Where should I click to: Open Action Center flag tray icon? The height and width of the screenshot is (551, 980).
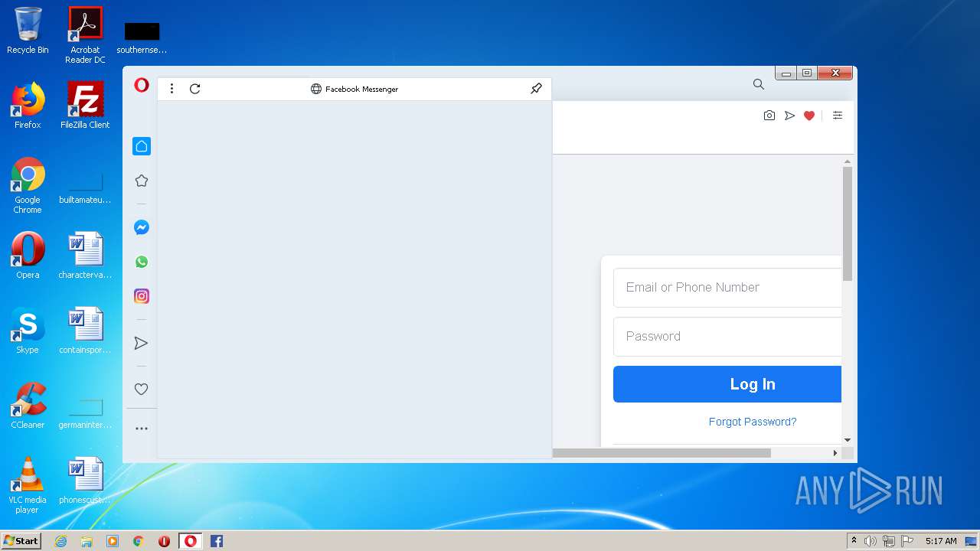tap(907, 541)
